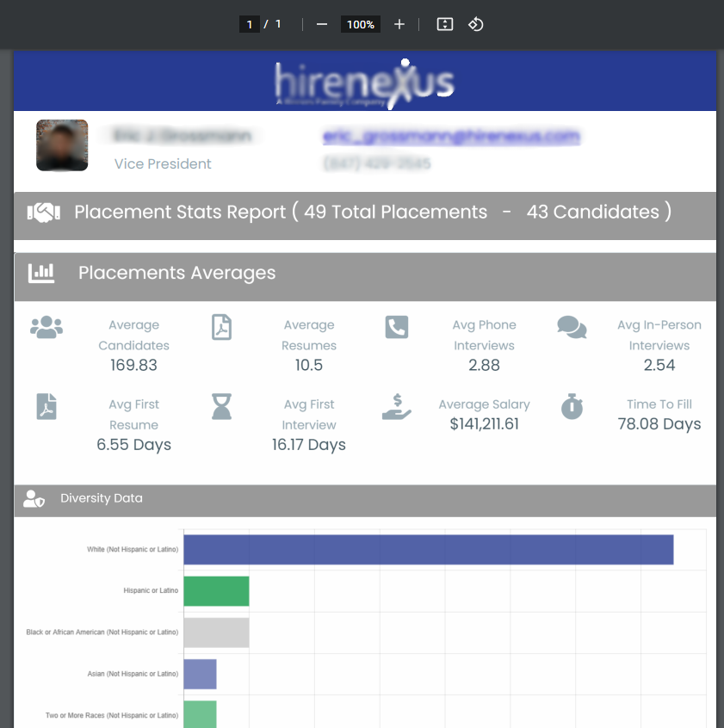This screenshot has width=724, height=728.
Task: Click the Placements Averages heading
Action: click(177, 273)
